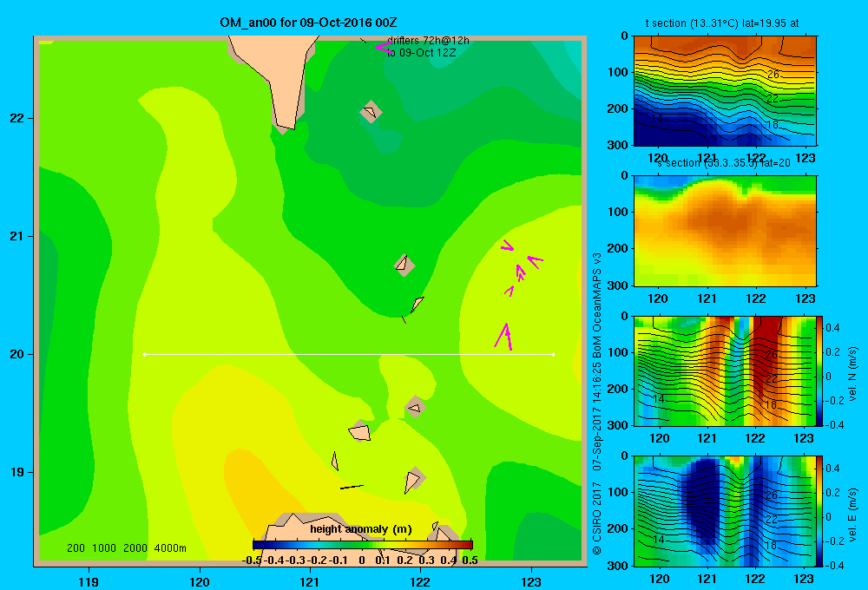The width and height of the screenshot is (868, 590).
Task: Click the '300' depth tick on the temperature section
Action: (x=619, y=145)
